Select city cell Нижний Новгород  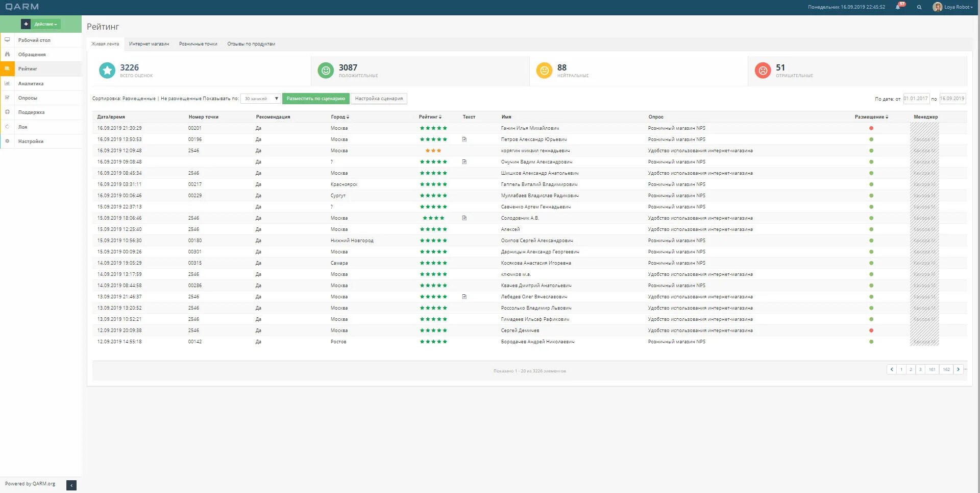coord(352,241)
